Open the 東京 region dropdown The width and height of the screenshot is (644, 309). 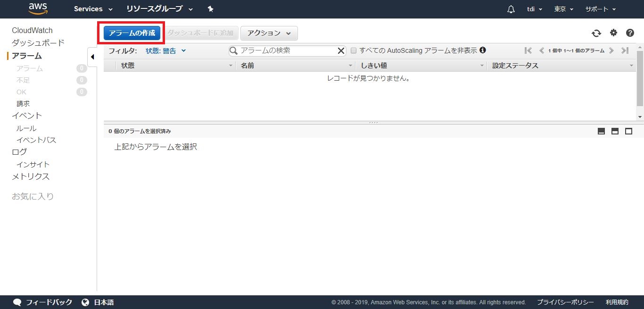(564, 9)
